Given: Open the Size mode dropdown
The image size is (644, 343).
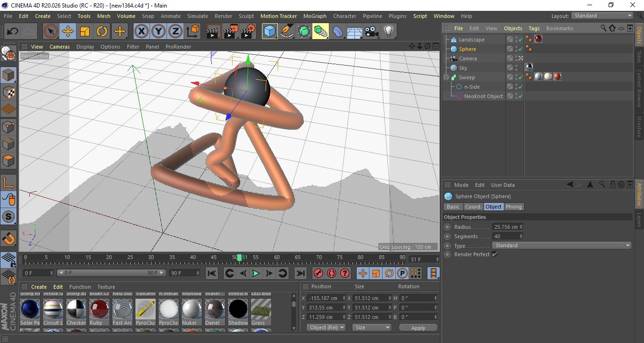Looking at the screenshot, I should click(372, 327).
